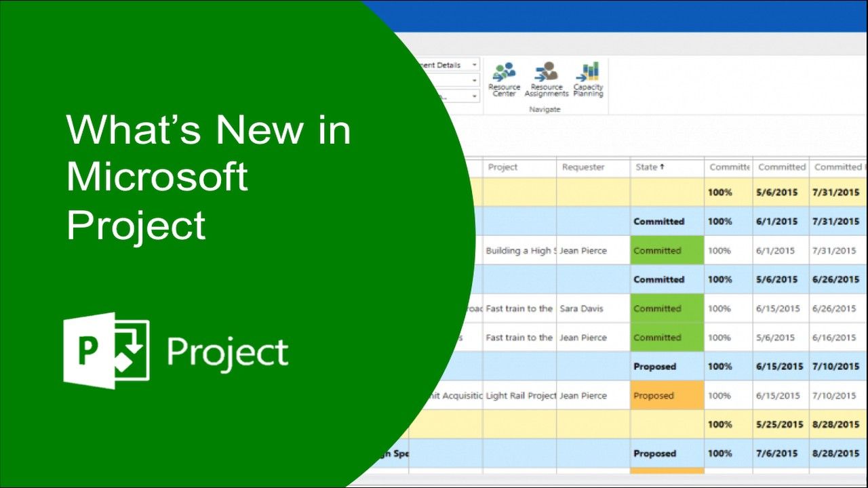Expand the 'ent Details' dropdown in ribbon
The height and width of the screenshot is (488, 868).
[x=475, y=65]
